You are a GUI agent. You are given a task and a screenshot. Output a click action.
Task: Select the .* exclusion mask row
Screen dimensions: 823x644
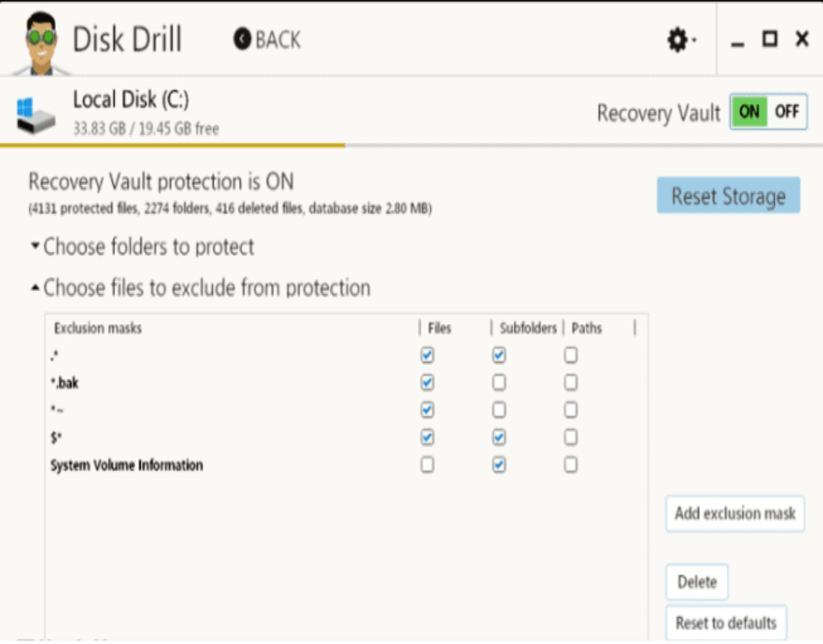tap(347, 355)
